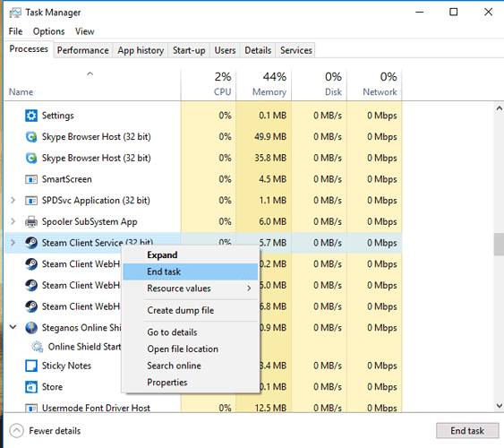Open the Resource values submenu arrow
This screenshot has height=448, width=504.
(x=249, y=289)
